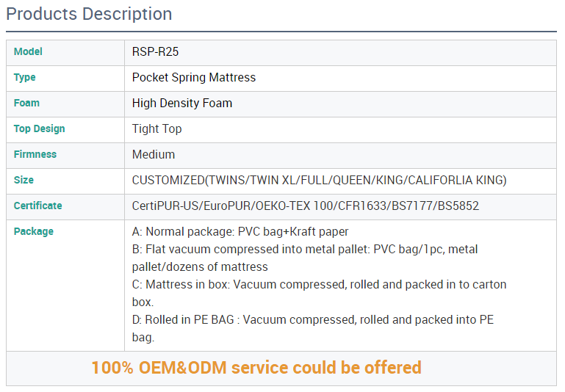Select the Package row label

click(x=34, y=231)
